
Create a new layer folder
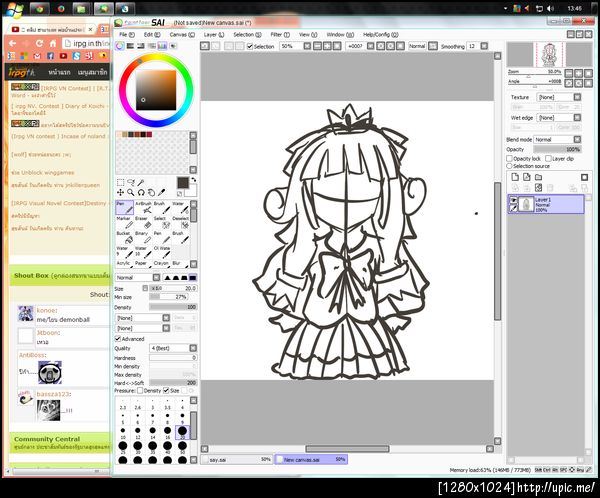pos(538,177)
